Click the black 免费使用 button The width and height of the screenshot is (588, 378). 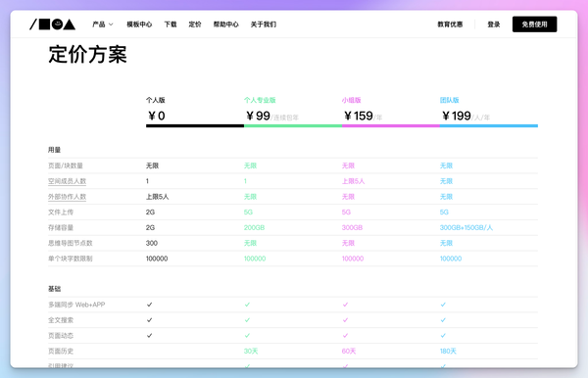pyautogui.click(x=534, y=24)
